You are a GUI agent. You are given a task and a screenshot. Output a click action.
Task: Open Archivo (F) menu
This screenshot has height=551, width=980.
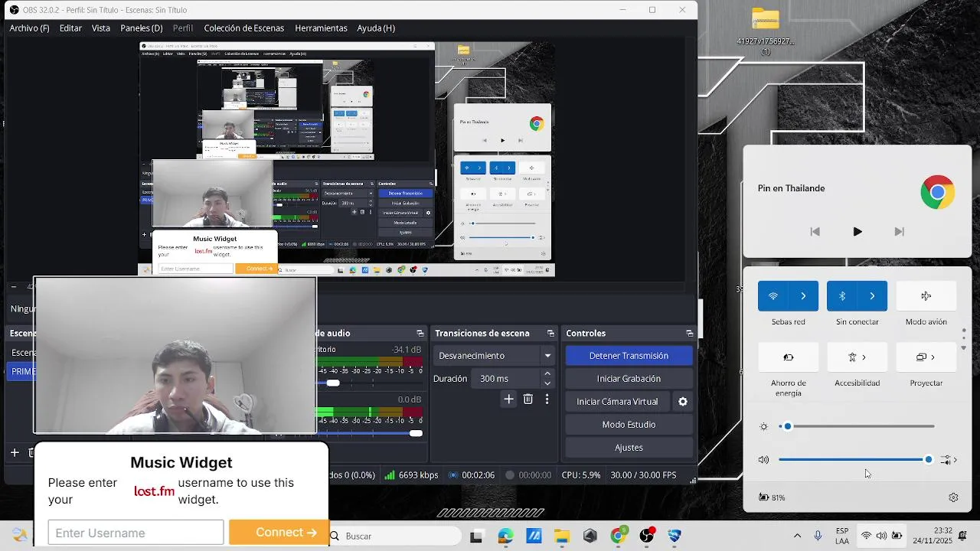coord(29,28)
